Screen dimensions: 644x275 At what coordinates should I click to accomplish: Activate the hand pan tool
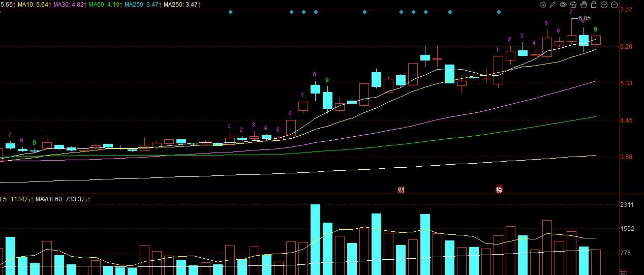click(x=584, y=5)
